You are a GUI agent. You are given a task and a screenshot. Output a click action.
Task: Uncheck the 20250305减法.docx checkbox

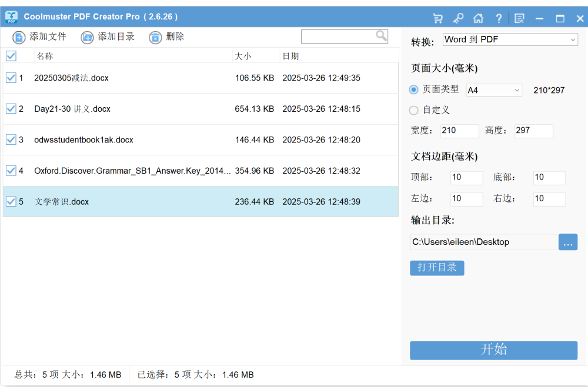click(x=11, y=78)
